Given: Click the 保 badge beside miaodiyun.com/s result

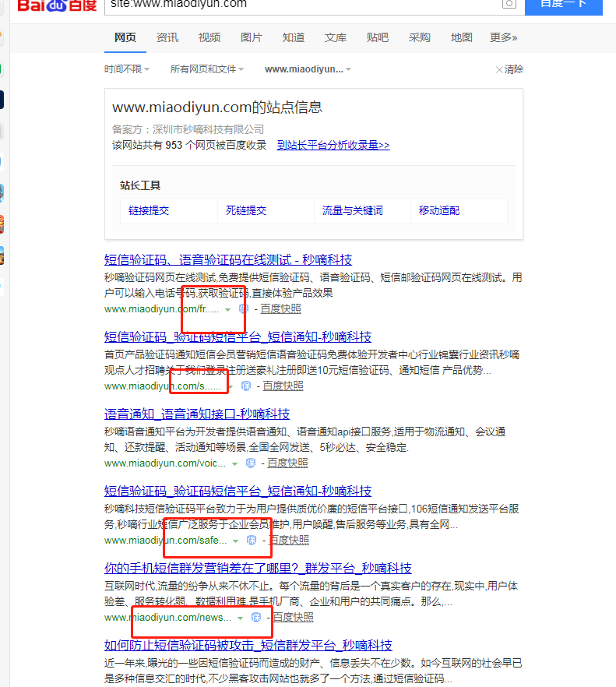Looking at the screenshot, I should tap(245, 386).
